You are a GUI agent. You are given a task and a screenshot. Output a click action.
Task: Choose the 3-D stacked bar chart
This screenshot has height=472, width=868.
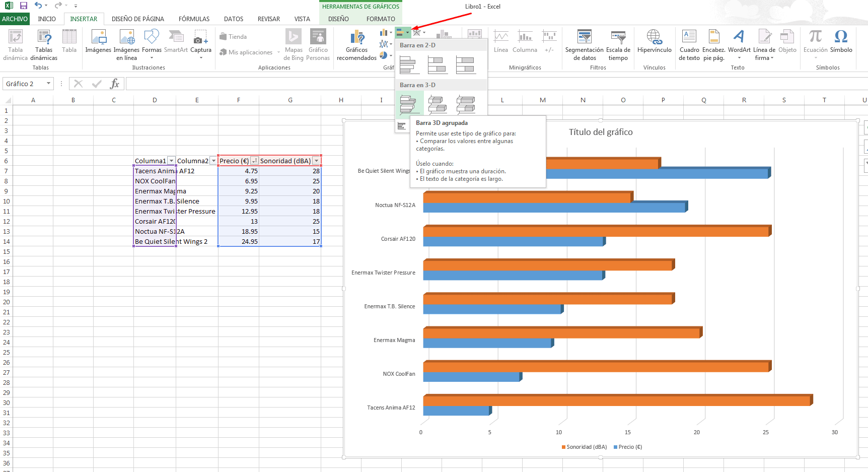(437, 104)
